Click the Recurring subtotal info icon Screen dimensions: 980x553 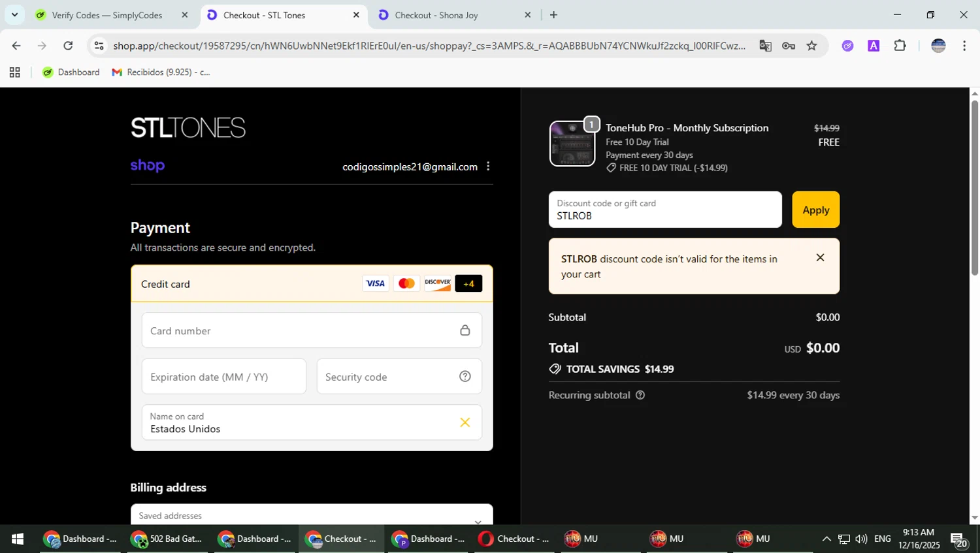[x=640, y=395]
